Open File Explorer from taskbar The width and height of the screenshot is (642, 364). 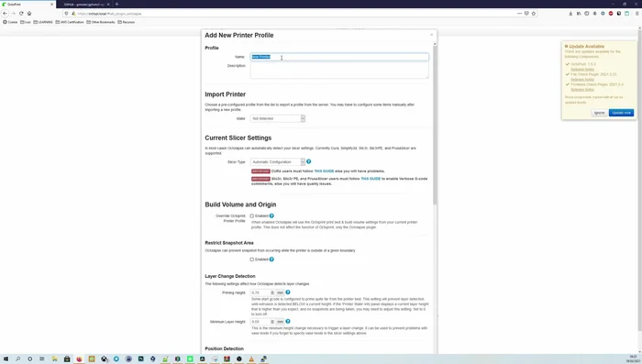(54, 359)
